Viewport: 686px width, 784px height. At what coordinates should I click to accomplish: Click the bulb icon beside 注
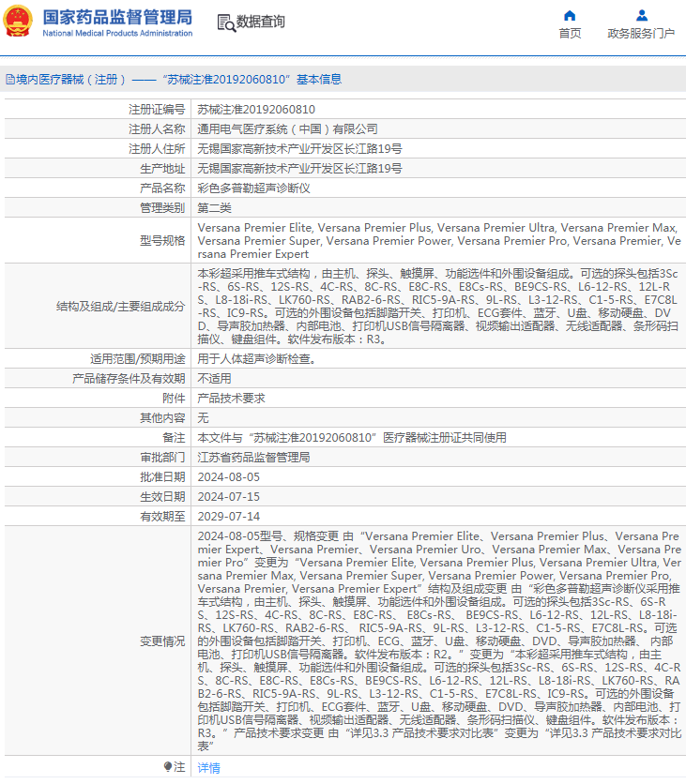(168, 766)
